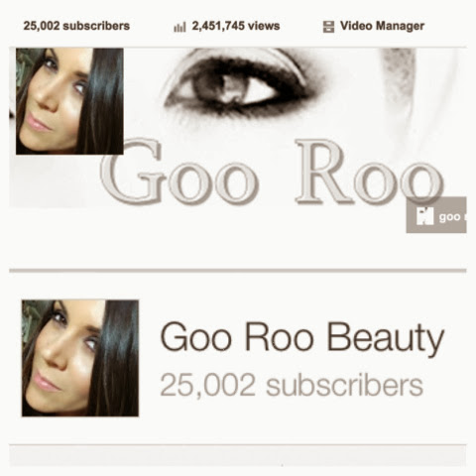Click the gray 25,002 subscribers text below title
476x476 pixels.
click(x=292, y=385)
